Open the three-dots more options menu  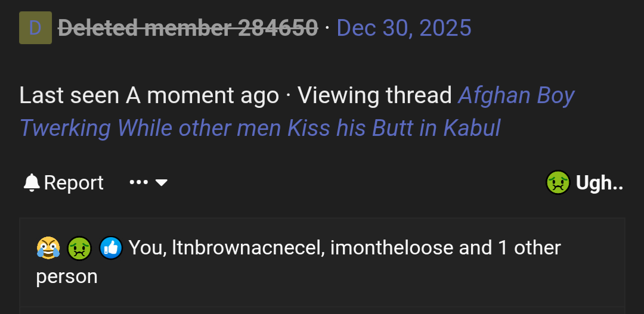[x=138, y=182]
